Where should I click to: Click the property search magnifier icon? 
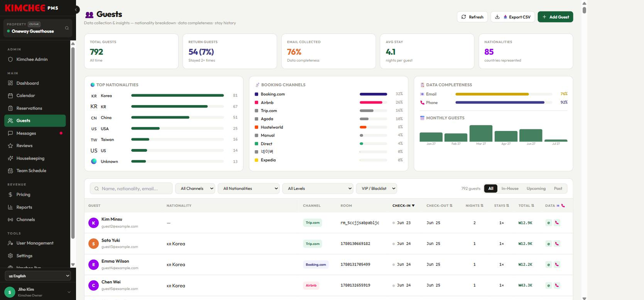(67, 28)
